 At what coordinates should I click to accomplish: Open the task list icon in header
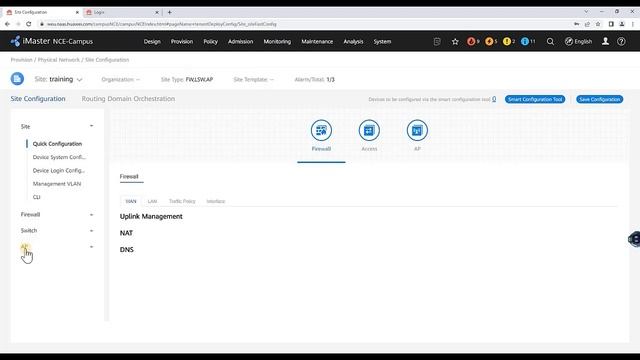(437, 42)
